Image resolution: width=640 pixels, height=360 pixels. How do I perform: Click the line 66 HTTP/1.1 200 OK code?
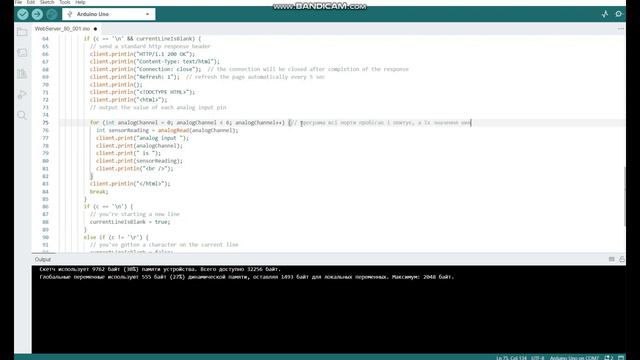pos(142,54)
